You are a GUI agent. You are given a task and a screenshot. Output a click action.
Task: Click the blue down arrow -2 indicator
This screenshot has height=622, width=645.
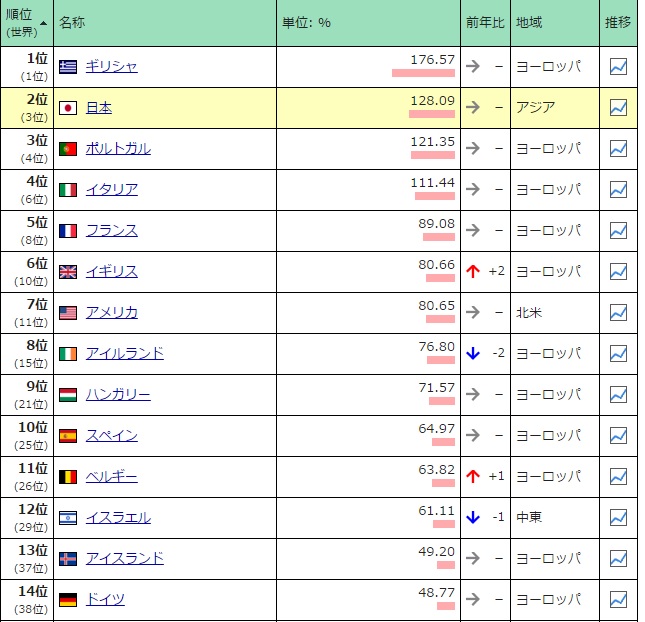485,353
